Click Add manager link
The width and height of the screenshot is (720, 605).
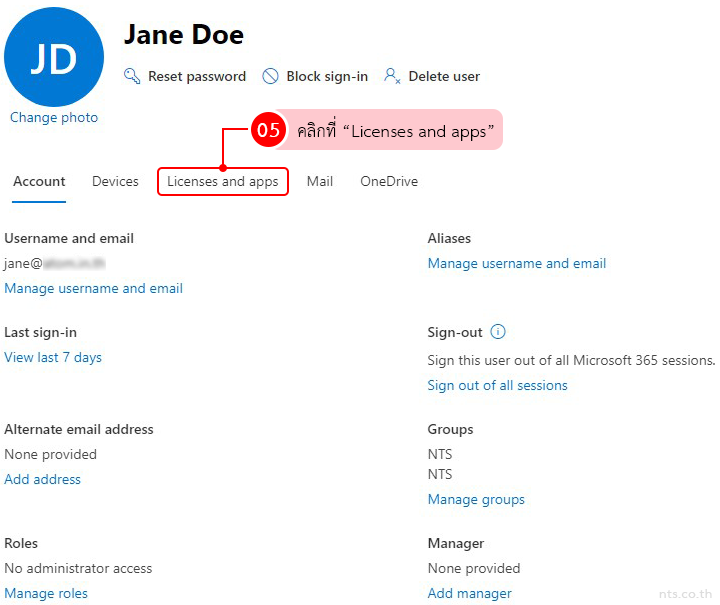(469, 593)
